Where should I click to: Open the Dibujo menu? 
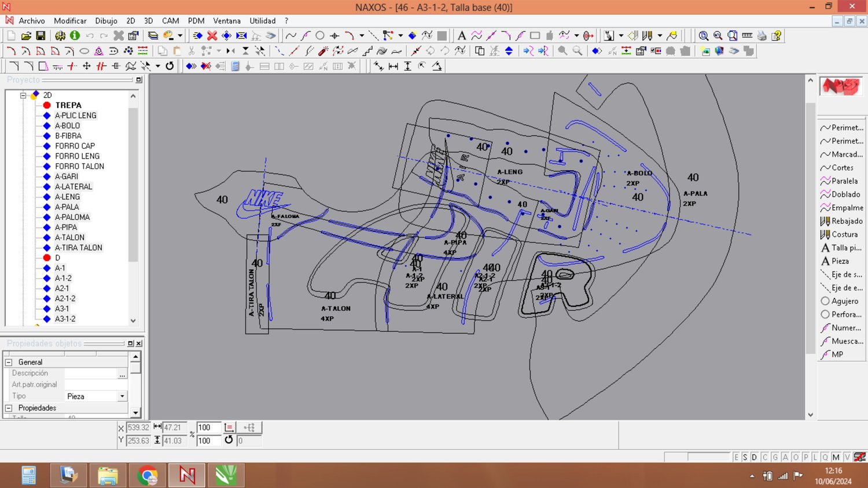coord(106,21)
